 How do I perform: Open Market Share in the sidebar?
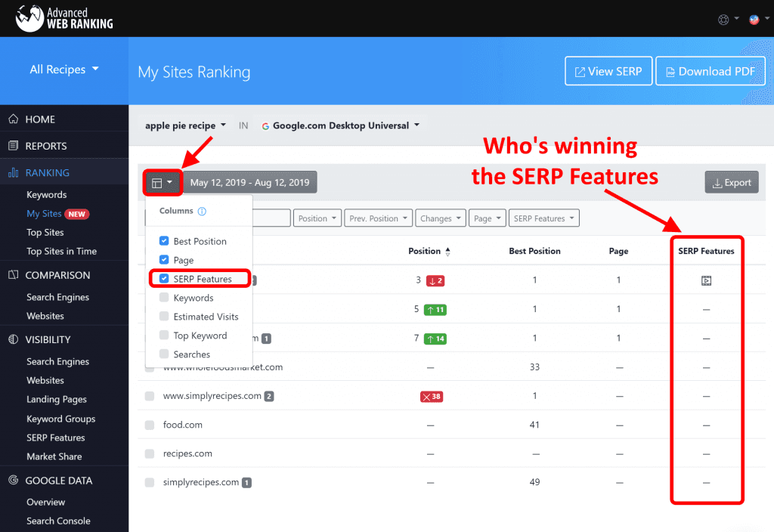point(54,456)
